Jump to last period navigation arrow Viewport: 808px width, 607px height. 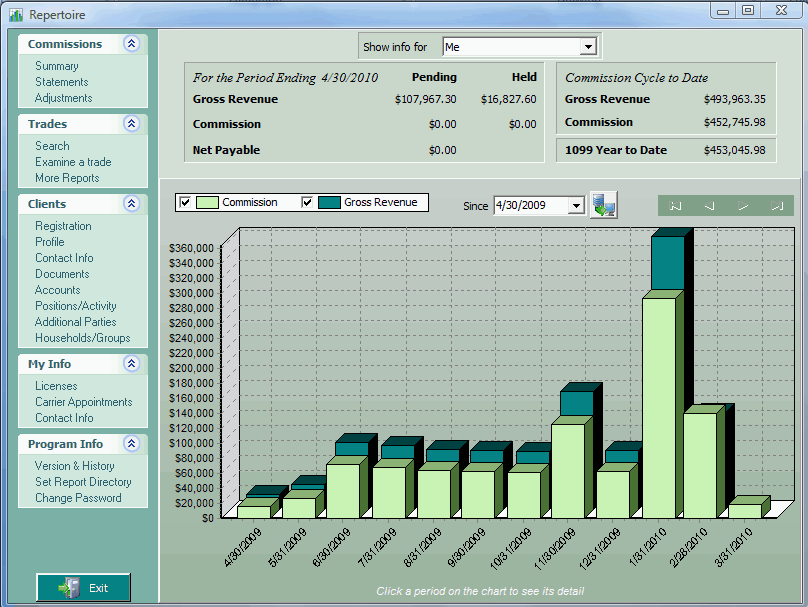pyautogui.click(x=777, y=206)
